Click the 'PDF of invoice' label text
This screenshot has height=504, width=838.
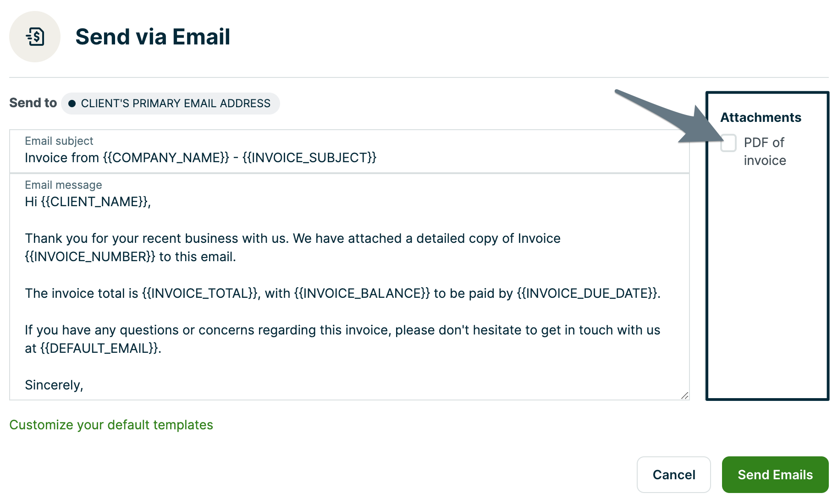tap(764, 151)
